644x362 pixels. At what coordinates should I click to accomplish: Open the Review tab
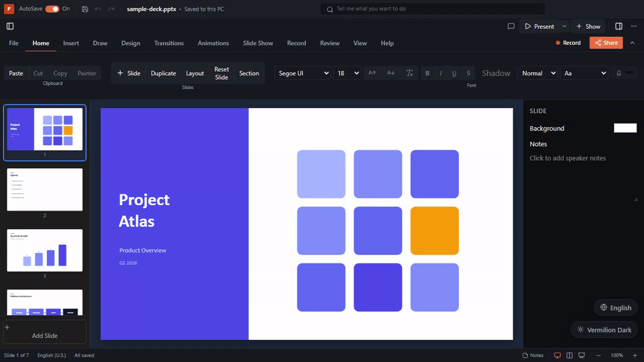330,43
